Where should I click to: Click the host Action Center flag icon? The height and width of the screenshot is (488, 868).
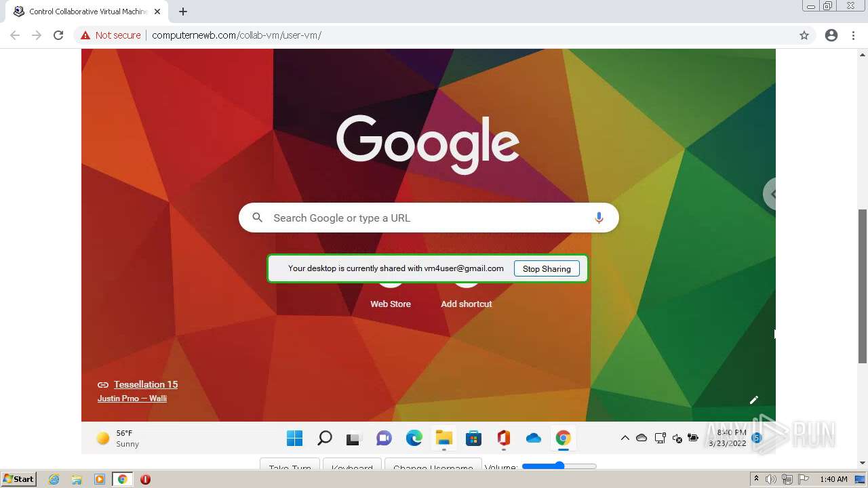click(804, 479)
